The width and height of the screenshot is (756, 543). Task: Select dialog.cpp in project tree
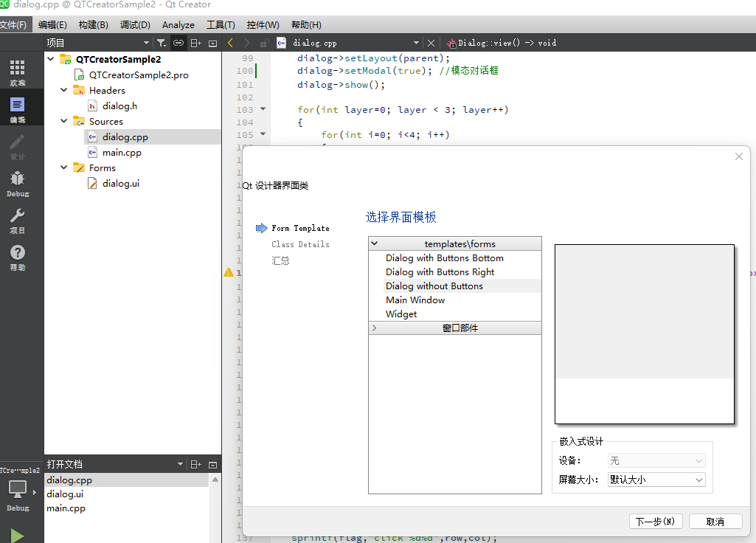point(125,137)
